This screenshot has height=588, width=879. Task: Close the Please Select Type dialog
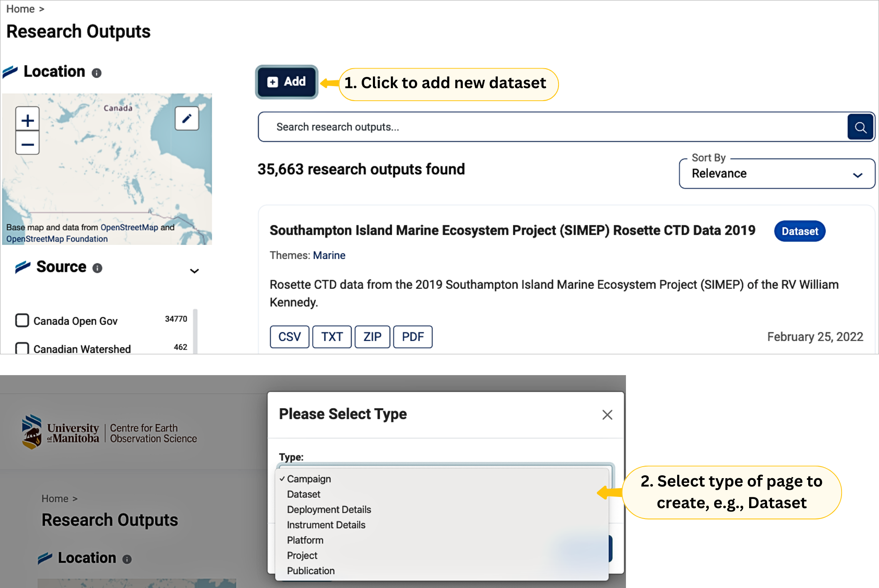pyautogui.click(x=607, y=415)
